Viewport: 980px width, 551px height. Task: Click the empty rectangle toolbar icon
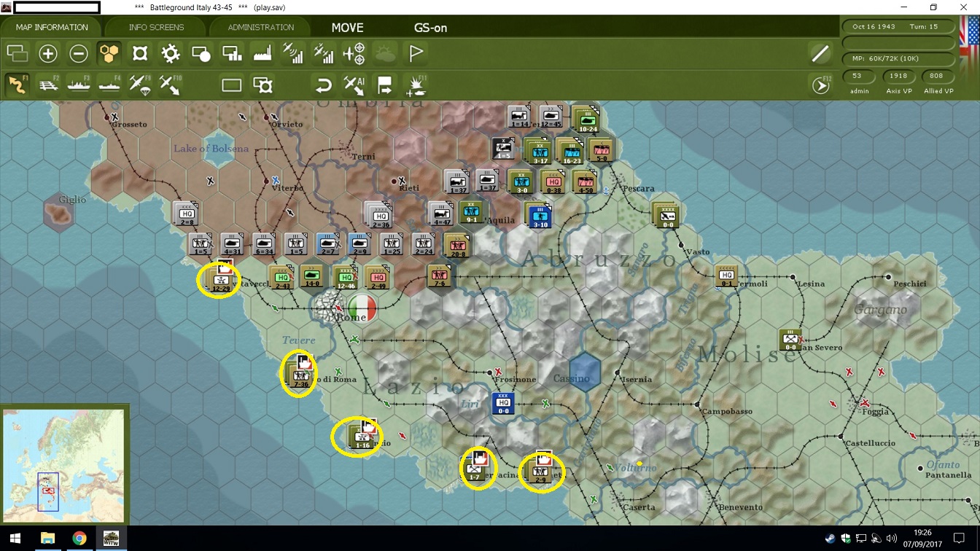pos(232,85)
